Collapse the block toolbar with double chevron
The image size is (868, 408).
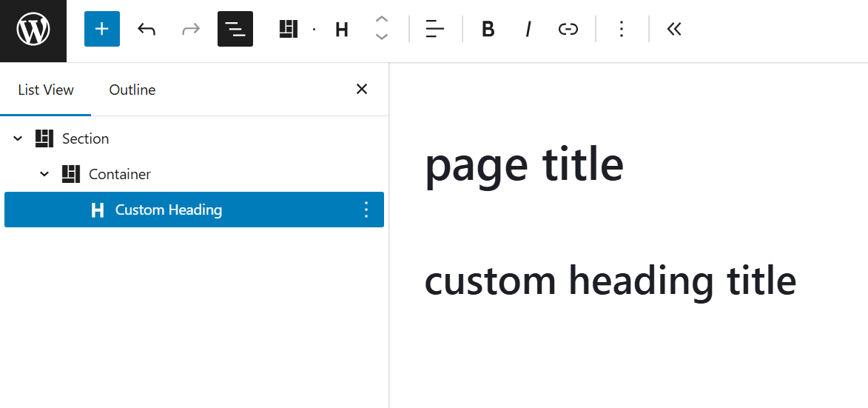pos(673,29)
